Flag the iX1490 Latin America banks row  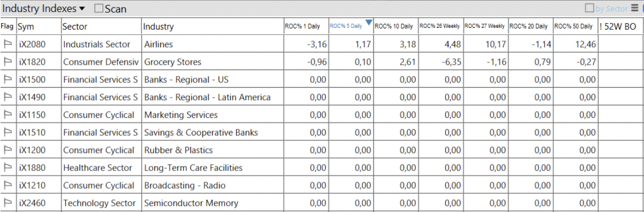point(8,97)
